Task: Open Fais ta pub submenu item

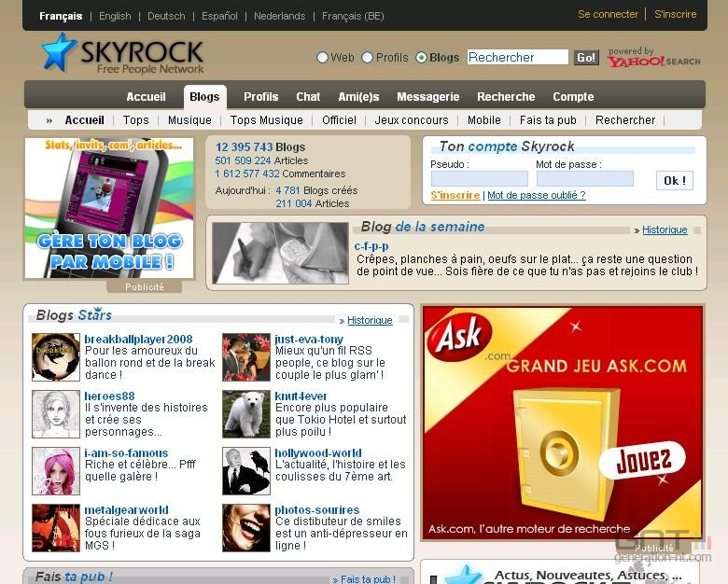Action: (548, 120)
